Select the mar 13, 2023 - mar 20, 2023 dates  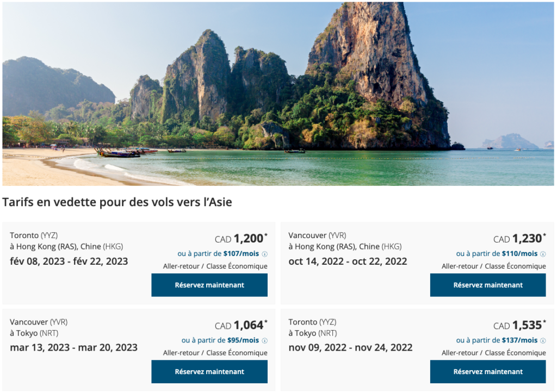pos(73,347)
